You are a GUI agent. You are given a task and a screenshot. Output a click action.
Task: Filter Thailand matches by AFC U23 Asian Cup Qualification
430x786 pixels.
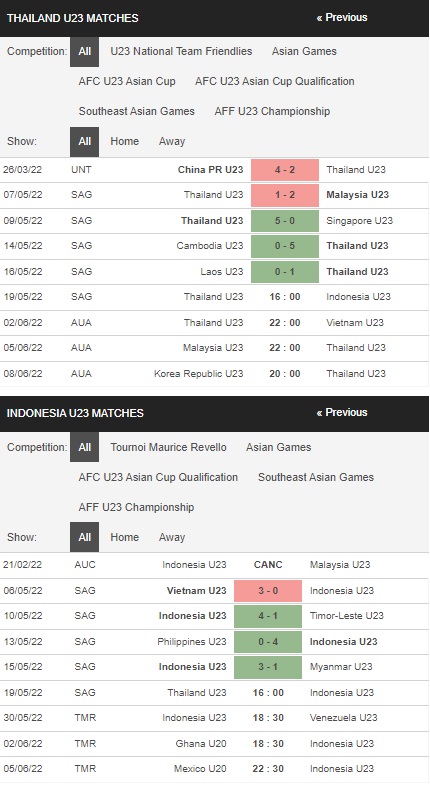tap(275, 81)
